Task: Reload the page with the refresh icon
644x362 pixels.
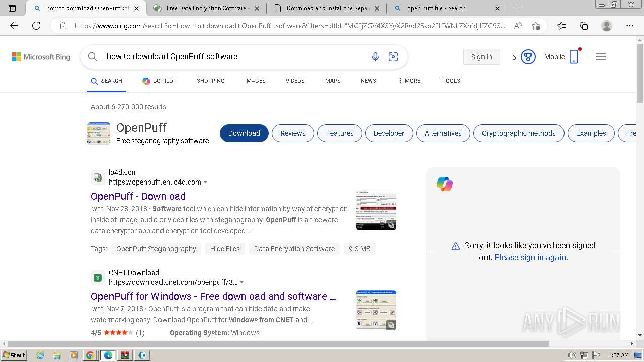Action: click(36, 26)
